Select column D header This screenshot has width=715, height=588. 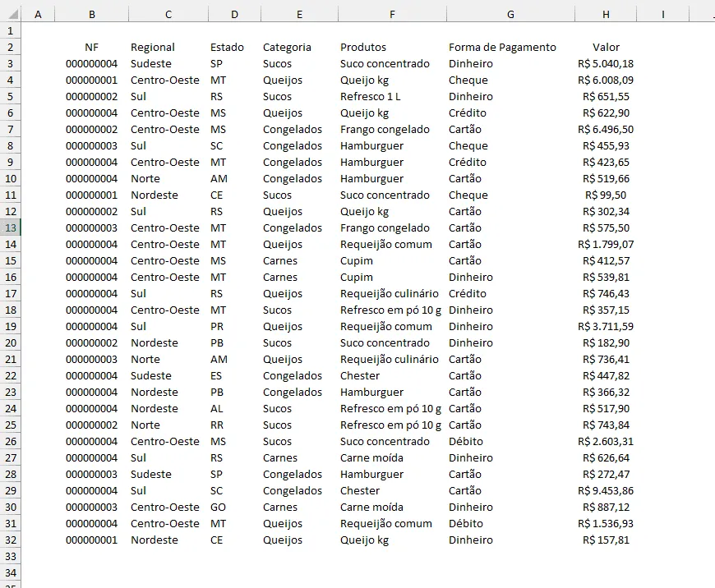point(234,15)
